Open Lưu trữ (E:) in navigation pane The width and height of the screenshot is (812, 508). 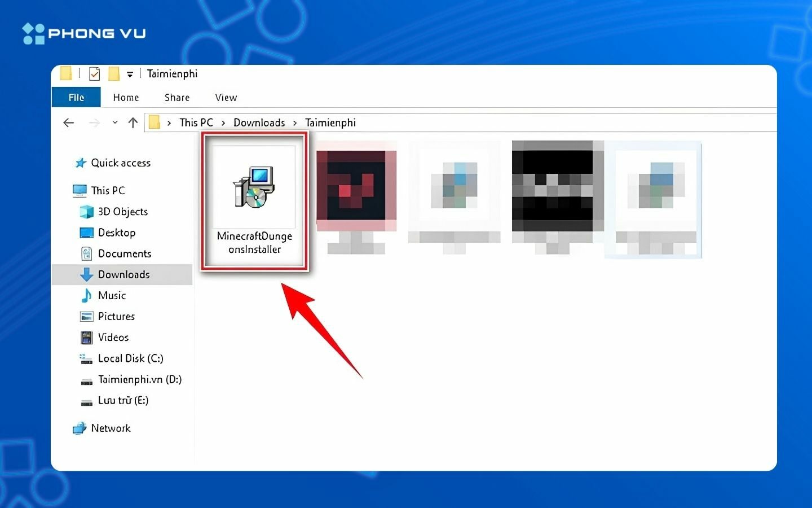123,400
